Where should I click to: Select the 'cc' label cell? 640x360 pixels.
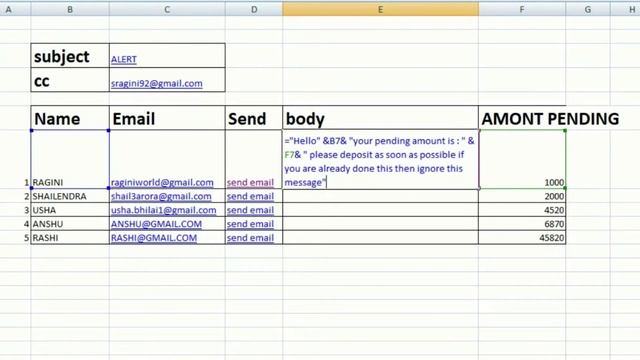pos(70,80)
